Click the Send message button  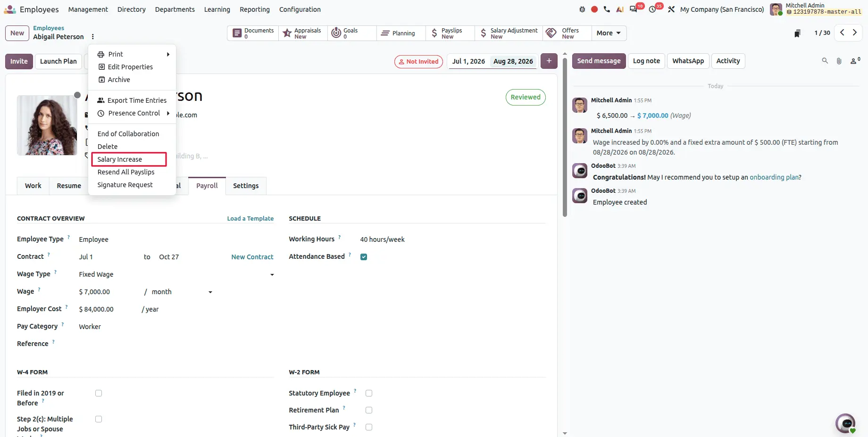coord(599,61)
